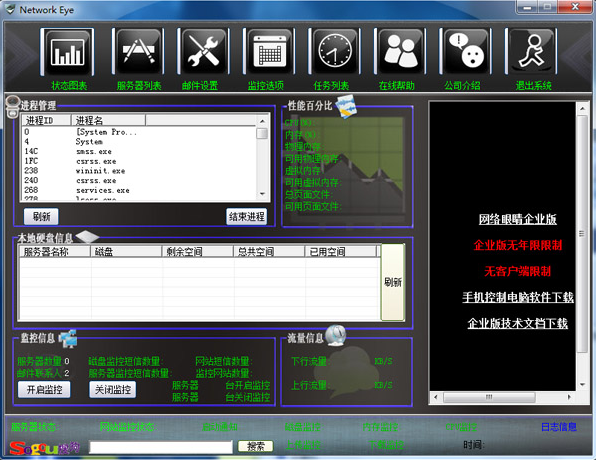Click 磁盘监控 status bar label

(303, 427)
